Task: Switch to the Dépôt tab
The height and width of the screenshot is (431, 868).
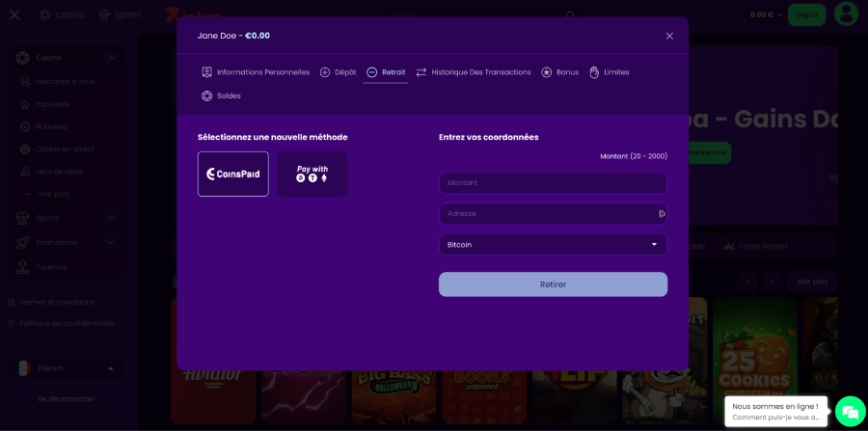Action: click(338, 72)
